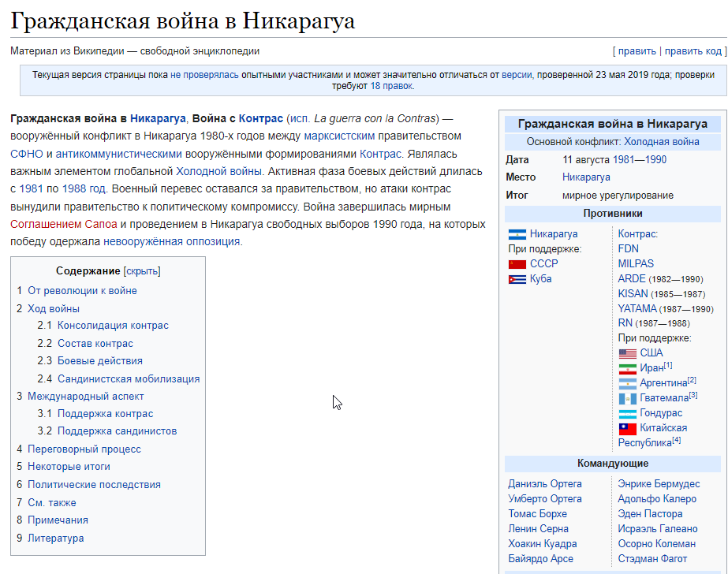Open 'Стэдман Фагот' commander link
Viewport: 728px width, 574px height.
pos(652,559)
